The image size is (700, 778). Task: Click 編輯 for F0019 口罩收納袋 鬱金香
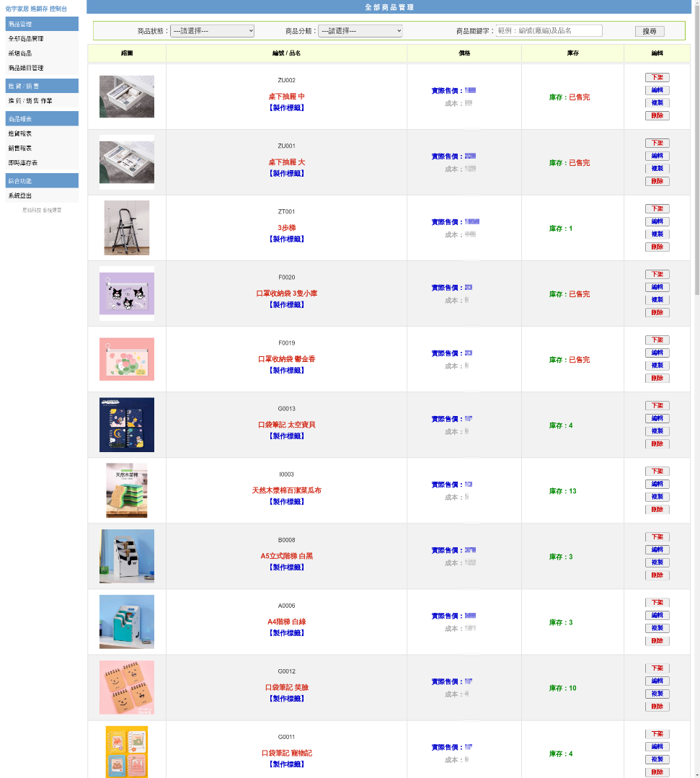click(657, 353)
